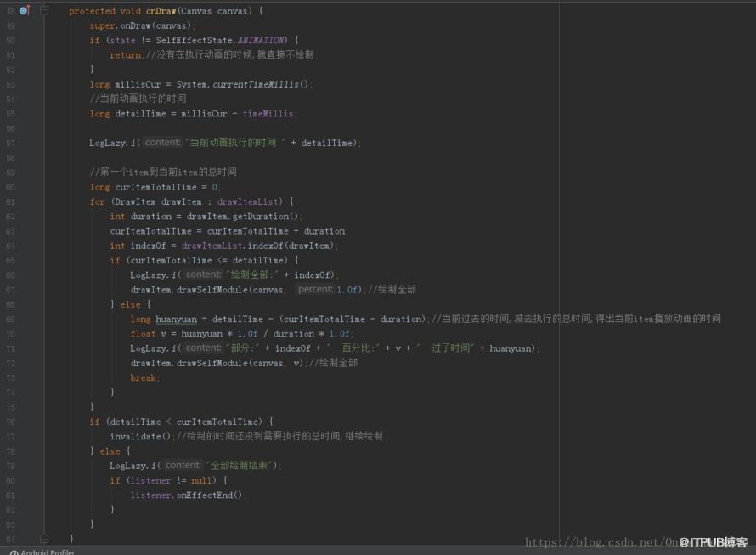756x555 pixels.
Task: Click drawSelfModule call on line 72
Action: [x=212, y=363]
